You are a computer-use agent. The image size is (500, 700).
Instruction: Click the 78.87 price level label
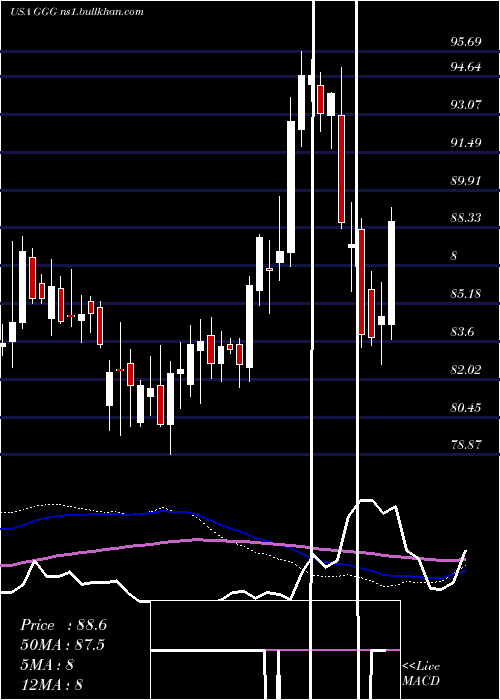pos(466,445)
